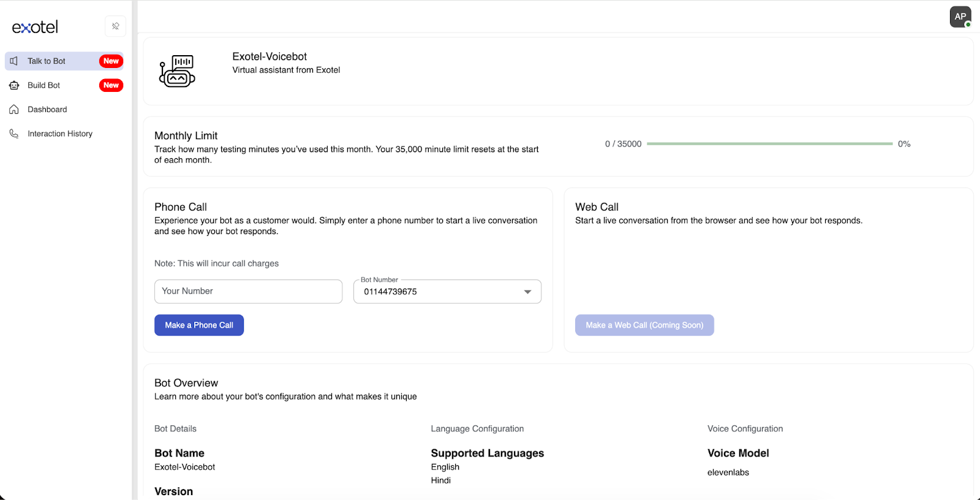Click the Version heading
This screenshot has width=980, height=500.
click(173, 491)
